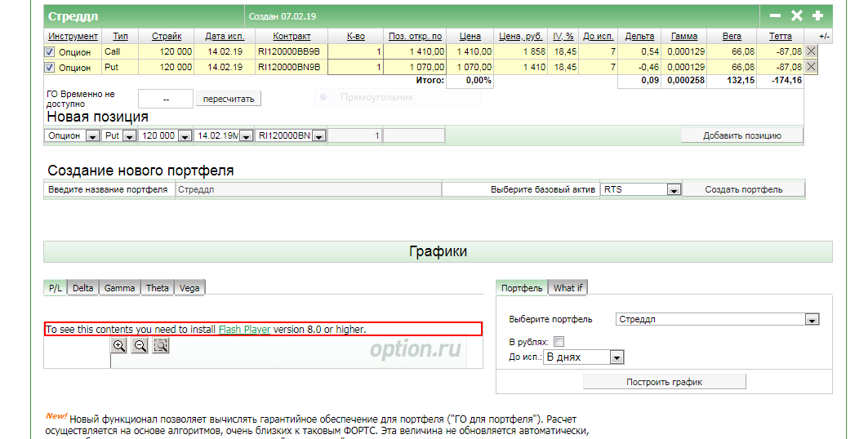Switch to the Vega chart tab

point(189,288)
